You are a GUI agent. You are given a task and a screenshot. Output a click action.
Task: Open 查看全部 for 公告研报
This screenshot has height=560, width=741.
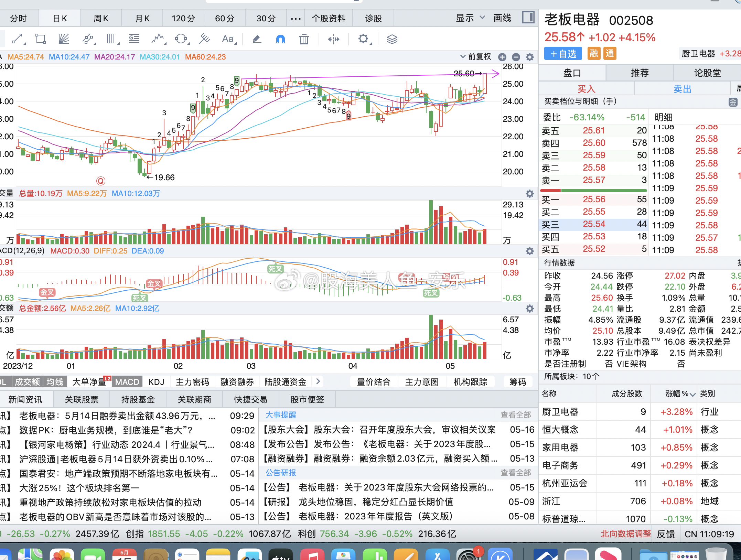click(516, 473)
